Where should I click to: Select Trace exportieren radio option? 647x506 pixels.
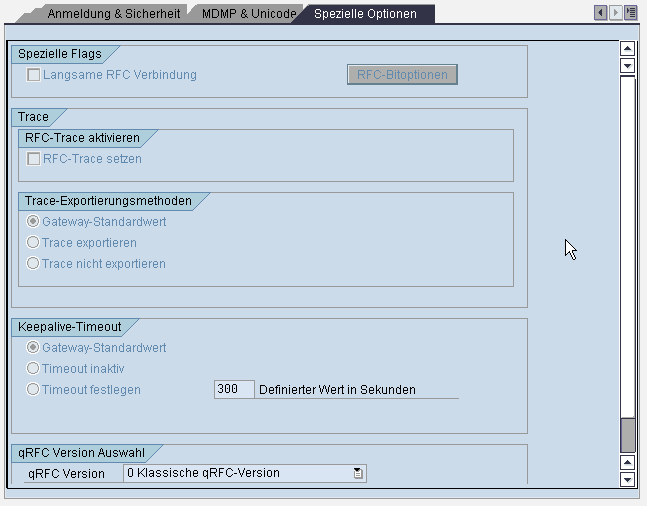(x=34, y=243)
